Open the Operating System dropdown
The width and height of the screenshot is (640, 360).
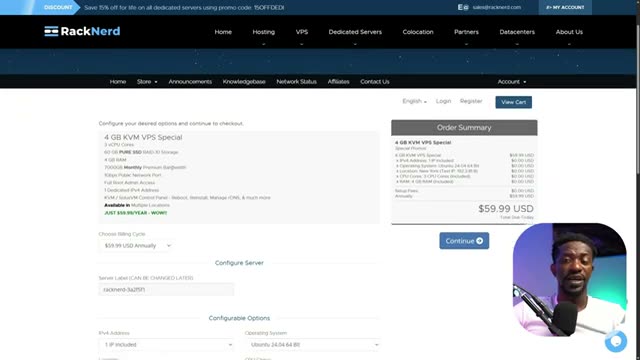(x=312, y=345)
